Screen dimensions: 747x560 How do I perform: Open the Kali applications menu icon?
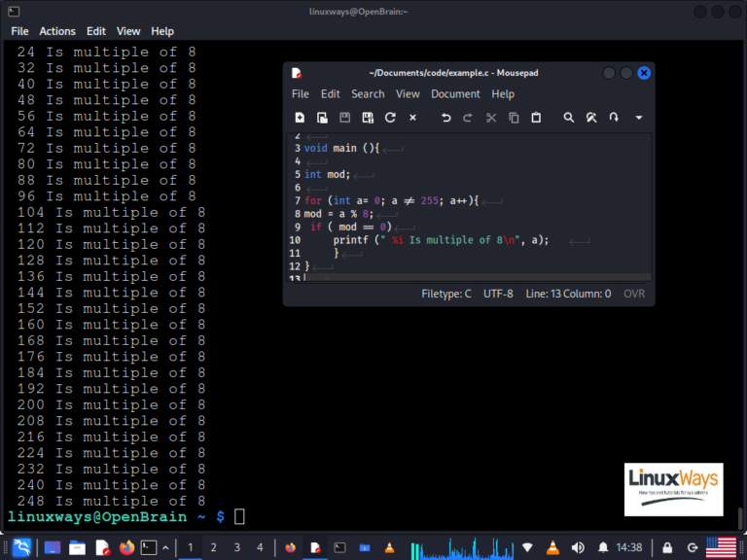(21, 547)
